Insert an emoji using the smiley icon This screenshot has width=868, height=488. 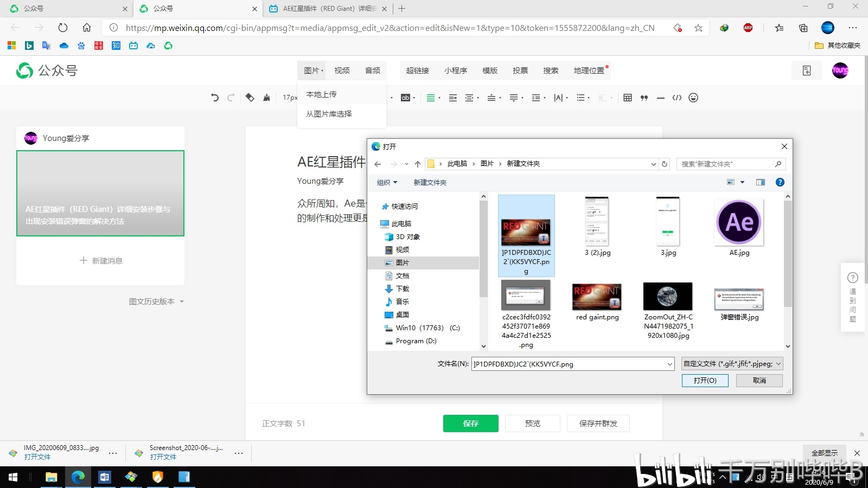tap(693, 98)
